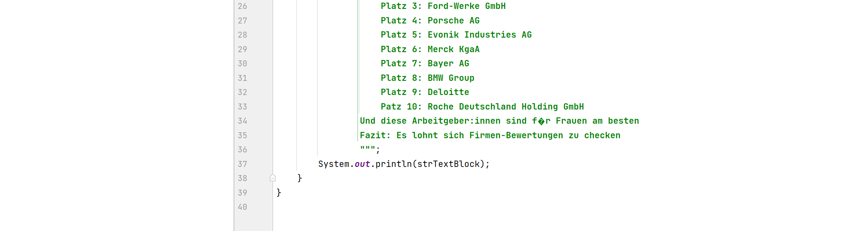The image size is (868, 231).
Task: Place cursor in 'Platz 4: Porsche AG'
Action: click(x=430, y=21)
